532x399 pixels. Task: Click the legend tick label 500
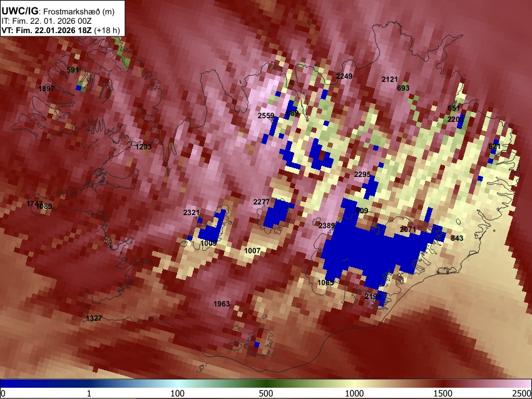(x=266, y=393)
